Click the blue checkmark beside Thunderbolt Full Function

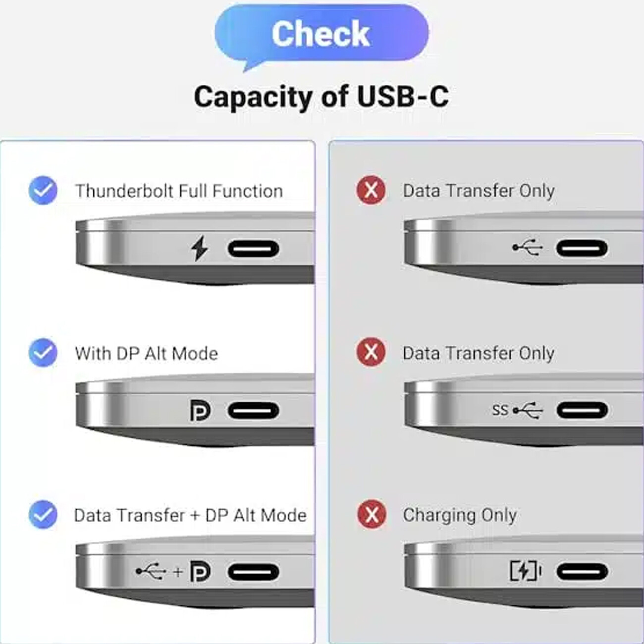pyautogui.click(x=43, y=190)
